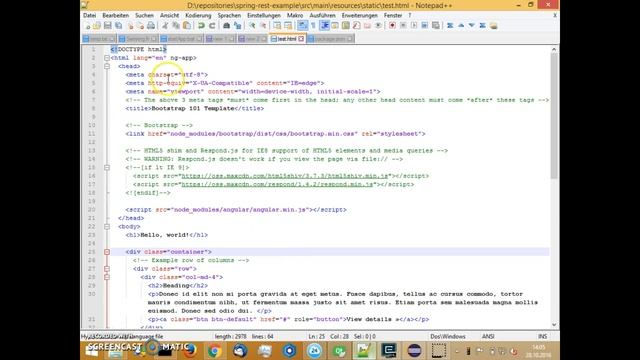Open the Suchen menu
640x360 pixels.
144,16
